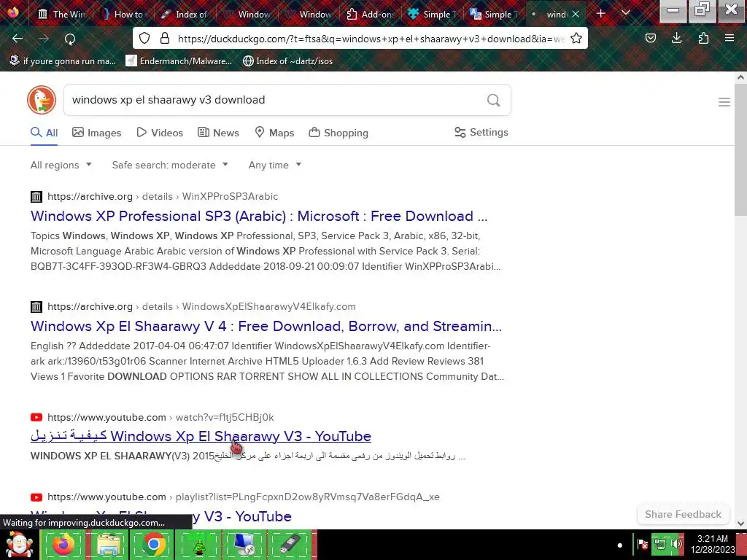Switch to the 'The Win' tab
This screenshot has width=747, height=560.
click(61, 14)
